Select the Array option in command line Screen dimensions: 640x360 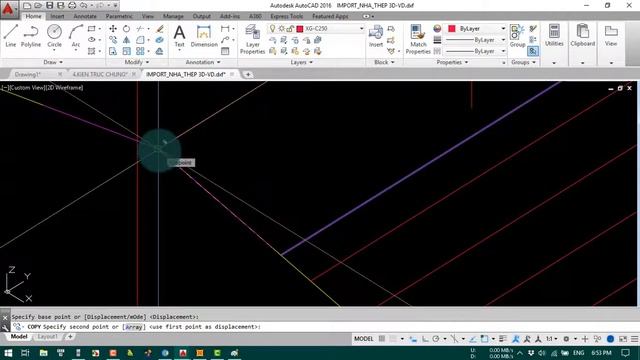pyautogui.click(x=135, y=327)
